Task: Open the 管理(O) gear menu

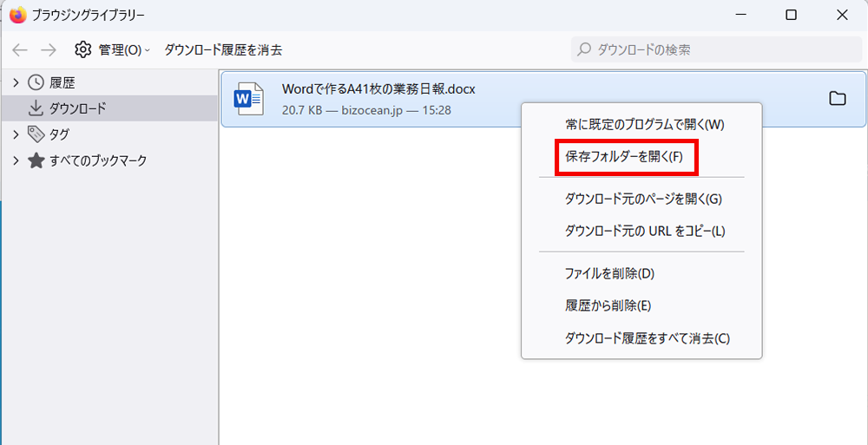Action: pos(112,49)
